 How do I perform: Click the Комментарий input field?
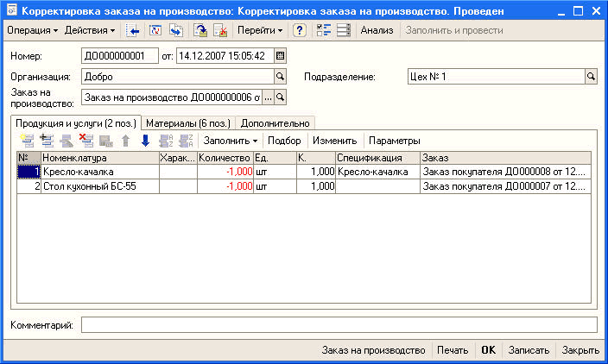339,325
